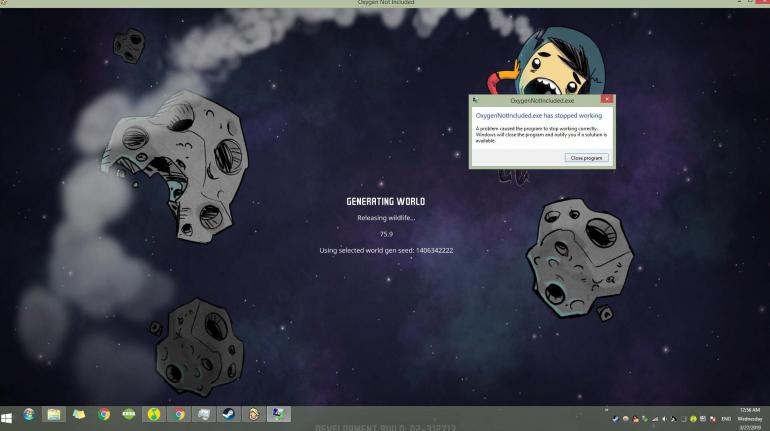Click the green round taskbar icon
770x431 pixels.
[x=129, y=415]
